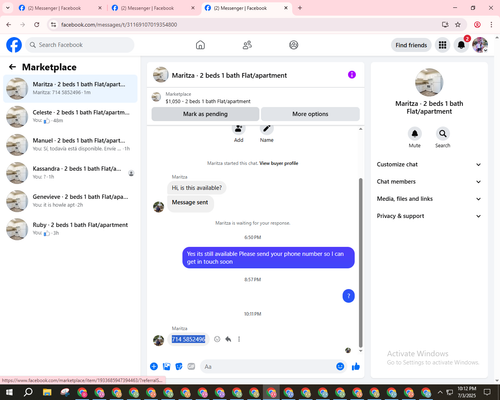This screenshot has height=400, width=500.
Task: Open View buyer profile link
Action: click(279, 163)
